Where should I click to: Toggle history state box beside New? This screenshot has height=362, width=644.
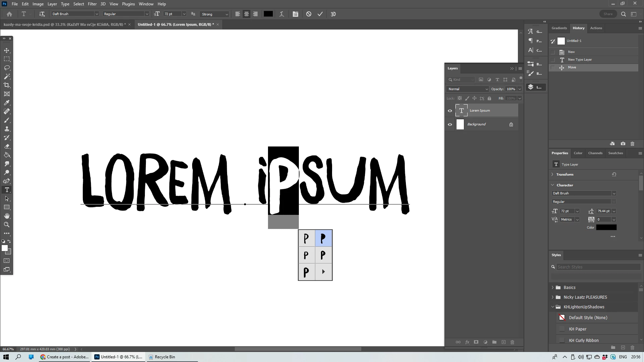pos(553,52)
